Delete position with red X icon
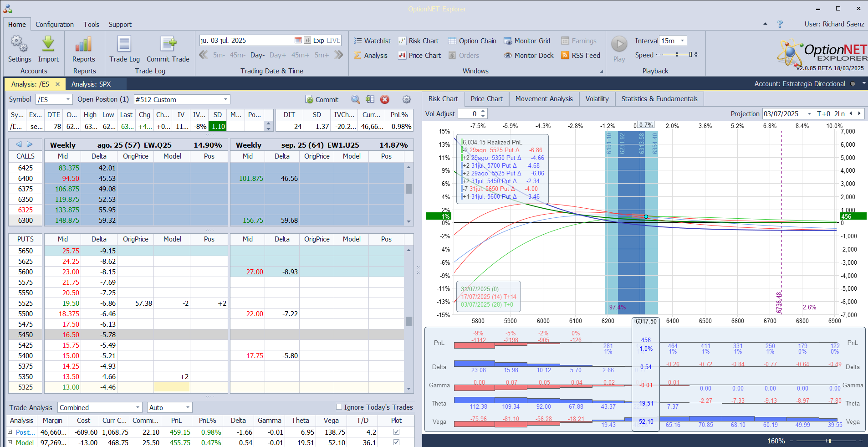This screenshot has width=868, height=447. pyautogui.click(x=385, y=99)
